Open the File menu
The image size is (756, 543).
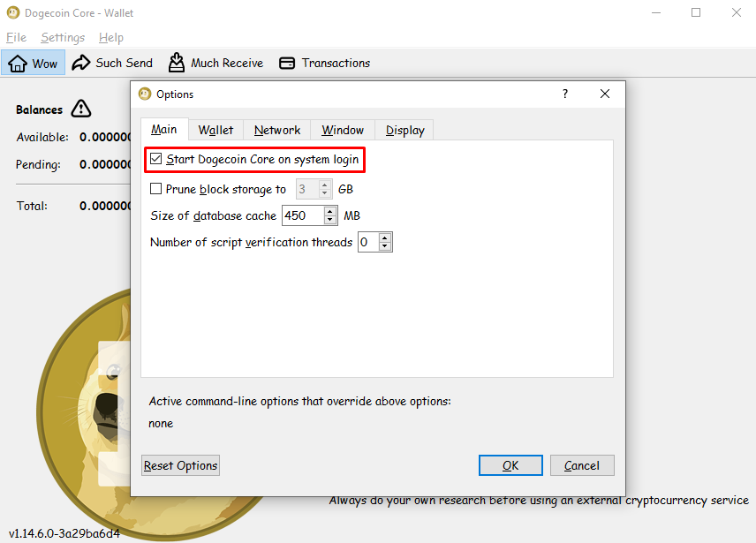click(17, 37)
